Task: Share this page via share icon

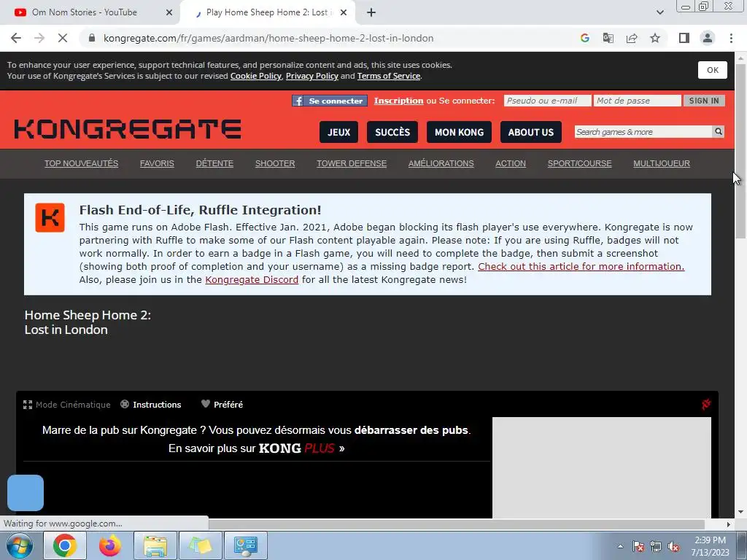Action: pyautogui.click(x=632, y=38)
